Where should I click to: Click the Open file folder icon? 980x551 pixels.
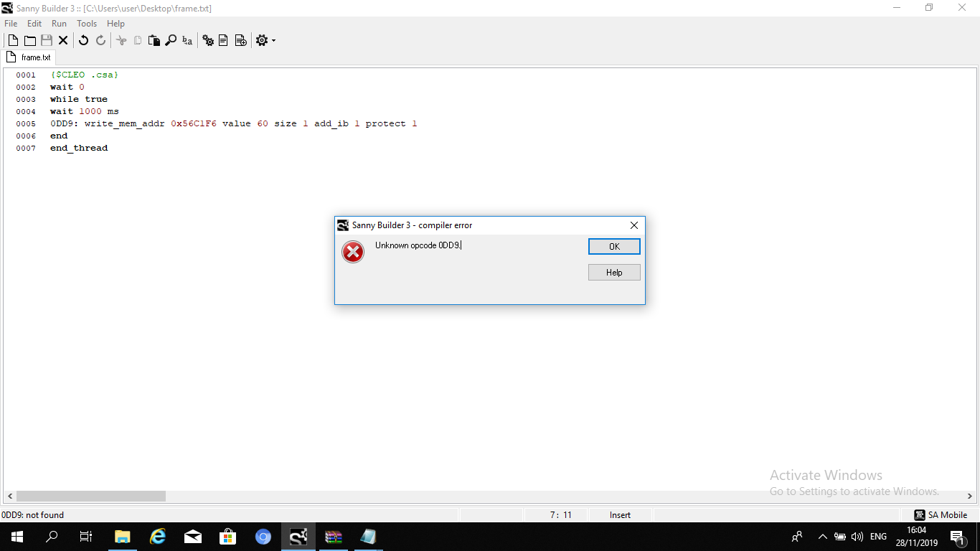(x=30, y=40)
